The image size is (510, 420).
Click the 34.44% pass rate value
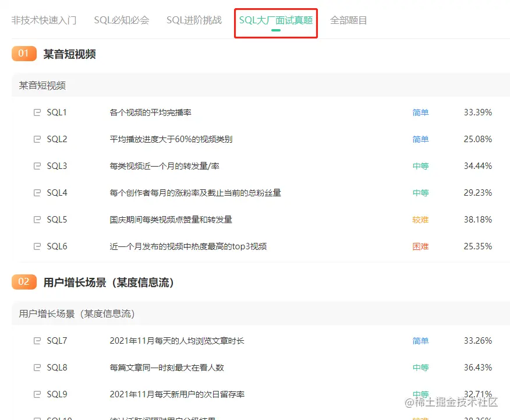pos(478,166)
